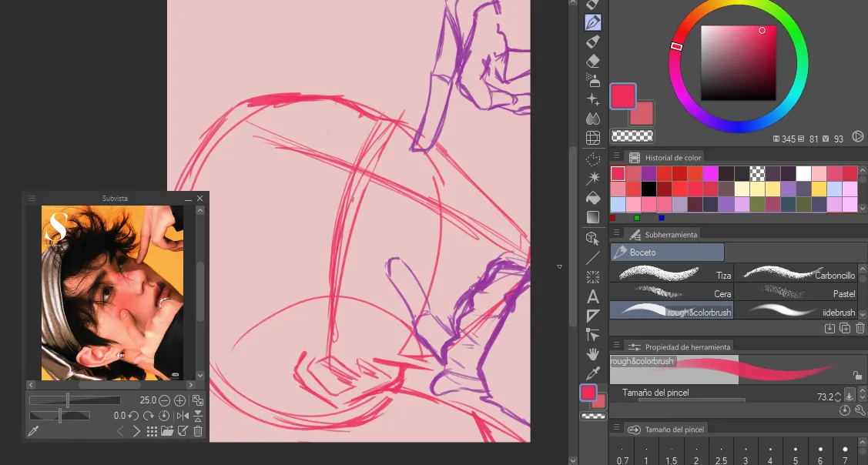Open the Subvista image list grid
Screen dimensions: 868x465
(x=152, y=432)
